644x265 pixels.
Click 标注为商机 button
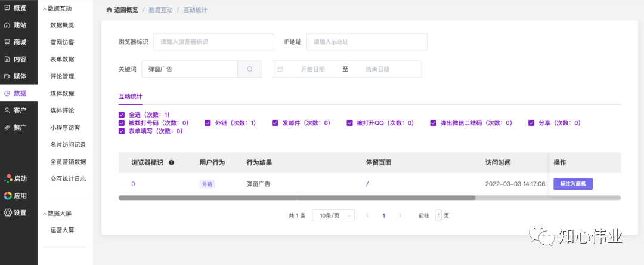(x=573, y=184)
